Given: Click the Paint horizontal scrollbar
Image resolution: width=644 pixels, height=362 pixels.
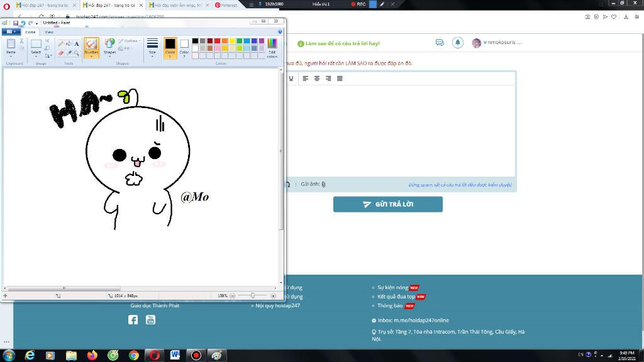Looking at the screenshot, I should (x=65, y=288).
